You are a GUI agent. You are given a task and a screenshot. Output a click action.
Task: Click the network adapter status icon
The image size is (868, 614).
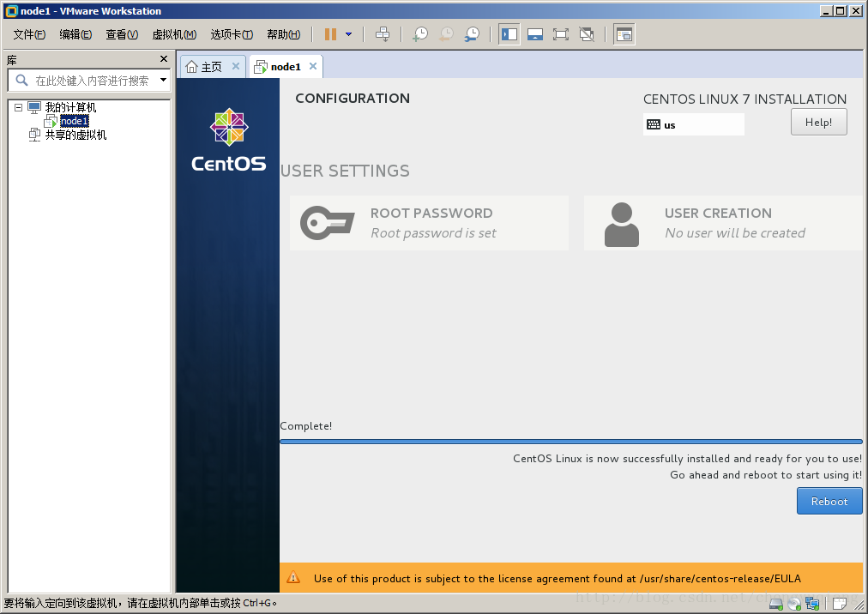(812, 604)
